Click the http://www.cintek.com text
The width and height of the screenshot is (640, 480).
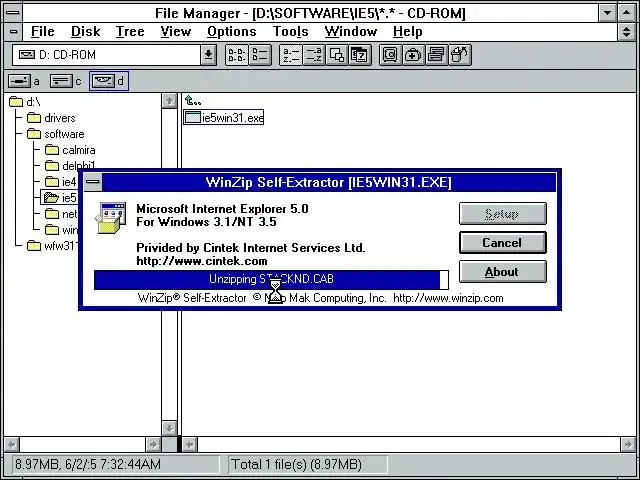[x=202, y=261]
